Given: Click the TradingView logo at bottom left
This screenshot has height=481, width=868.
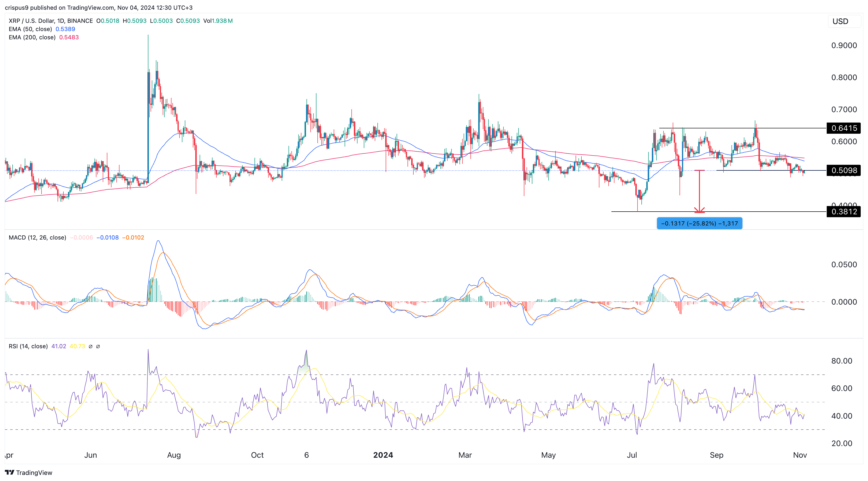Looking at the screenshot, I should tap(29, 473).
